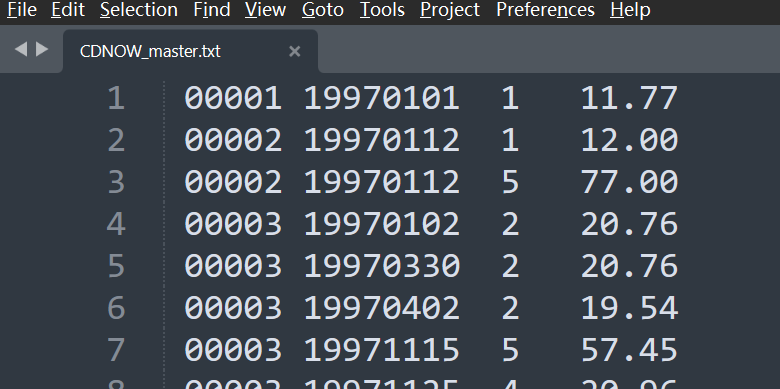The height and width of the screenshot is (389, 780).
Task: Open the View menu
Action: pos(266,10)
